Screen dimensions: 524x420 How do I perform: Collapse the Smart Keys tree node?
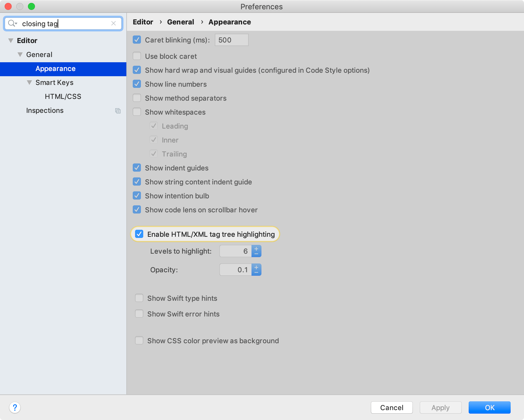click(x=29, y=83)
